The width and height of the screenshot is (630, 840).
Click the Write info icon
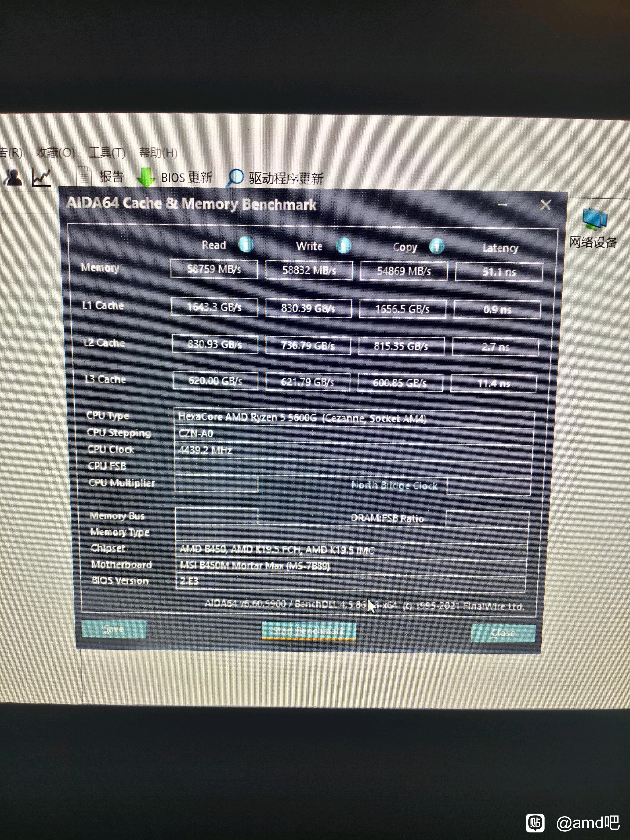point(343,245)
